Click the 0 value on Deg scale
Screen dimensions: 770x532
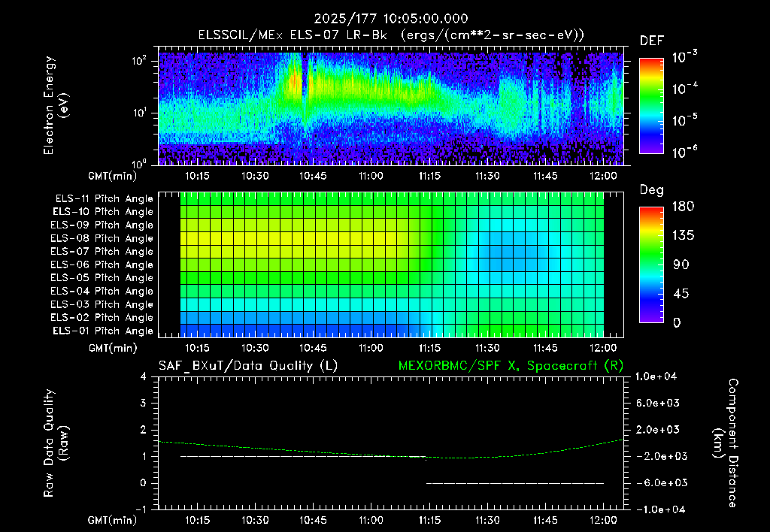click(677, 322)
